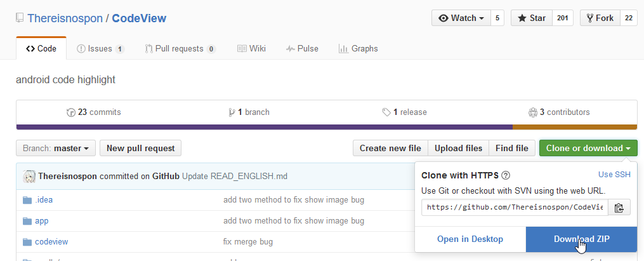Star the CodeView repository

pyautogui.click(x=532, y=18)
